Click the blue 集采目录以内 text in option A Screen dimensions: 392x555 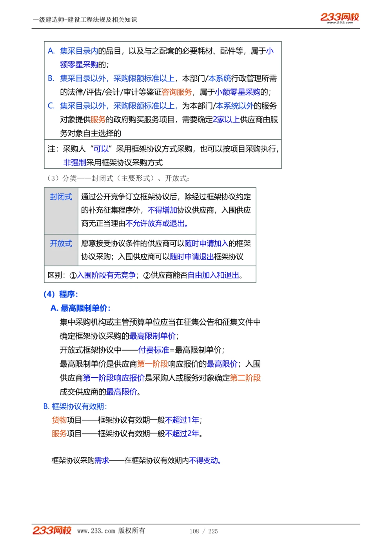click(x=78, y=51)
